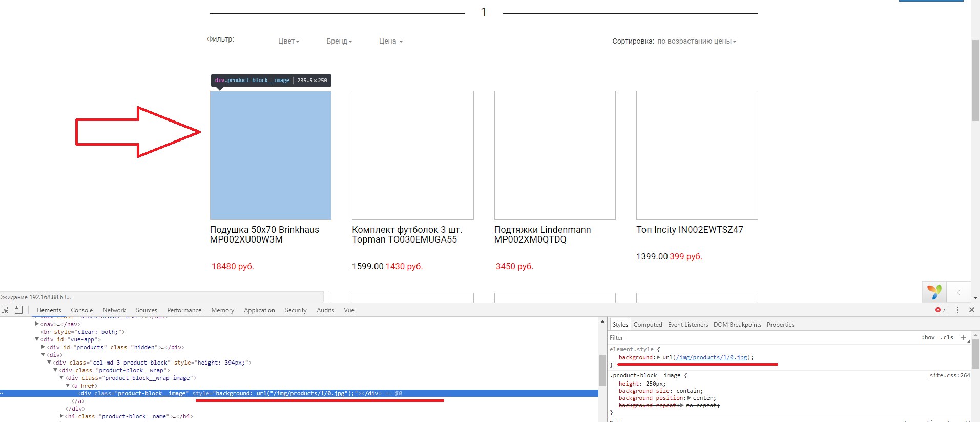Switch to the Properties sidebar tab
This screenshot has height=422, width=980.
(x=781, y=325)
